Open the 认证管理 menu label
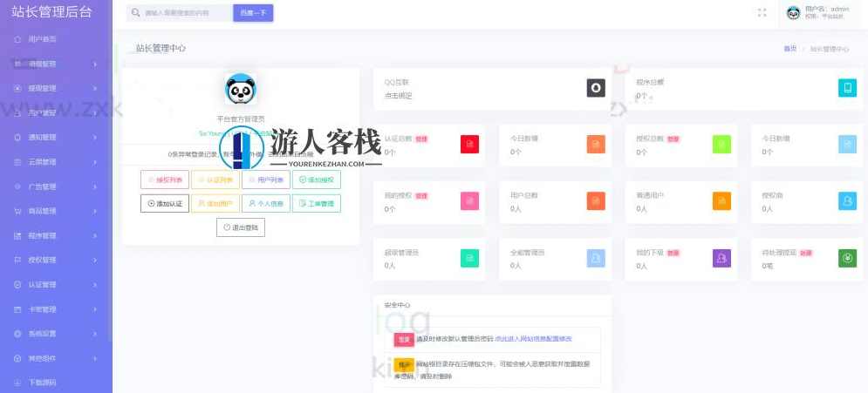This screenshot has height=393, width=868. [42, 285]
